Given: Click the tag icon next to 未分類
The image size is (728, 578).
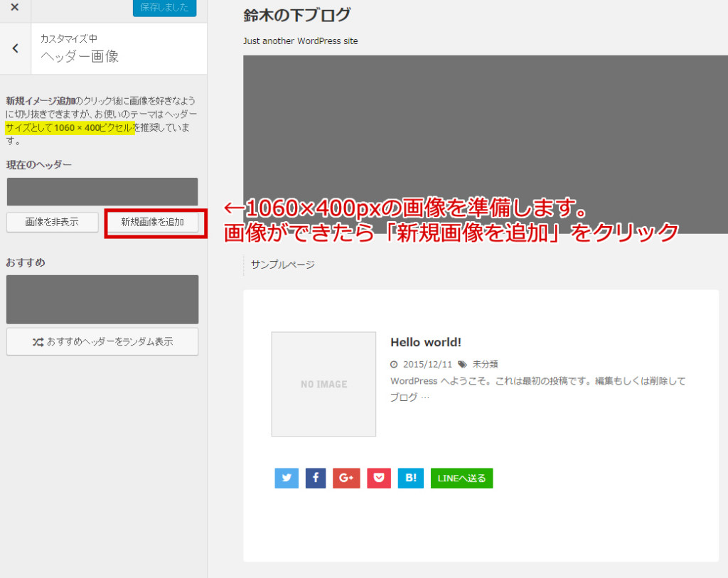Looking at the screenshot, I should (462, 364).
